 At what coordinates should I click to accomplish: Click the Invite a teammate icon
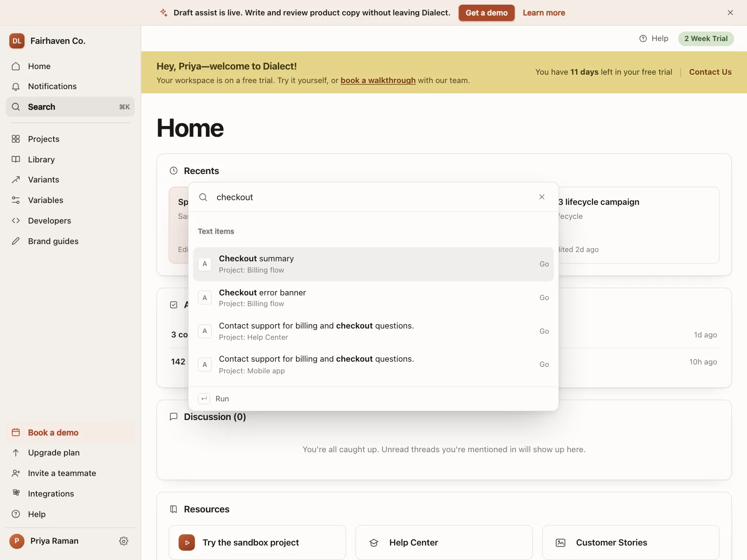click(x=16, y=473)
